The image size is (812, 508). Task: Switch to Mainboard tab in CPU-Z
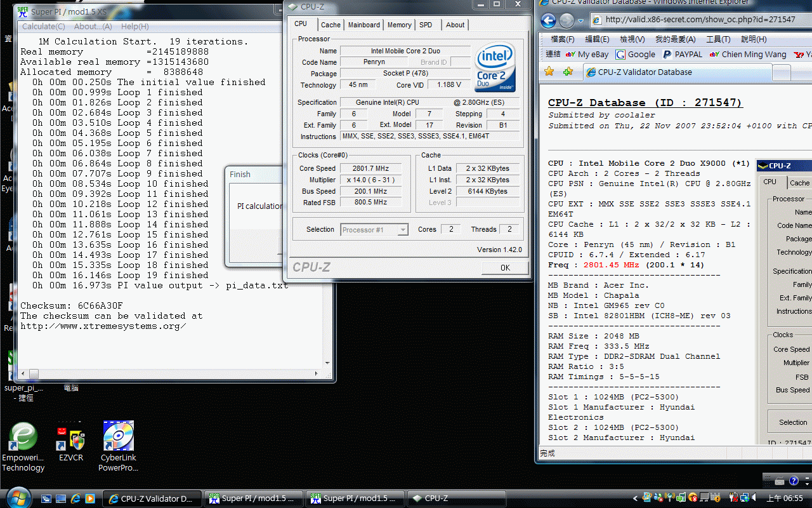(x=364, y=25)
